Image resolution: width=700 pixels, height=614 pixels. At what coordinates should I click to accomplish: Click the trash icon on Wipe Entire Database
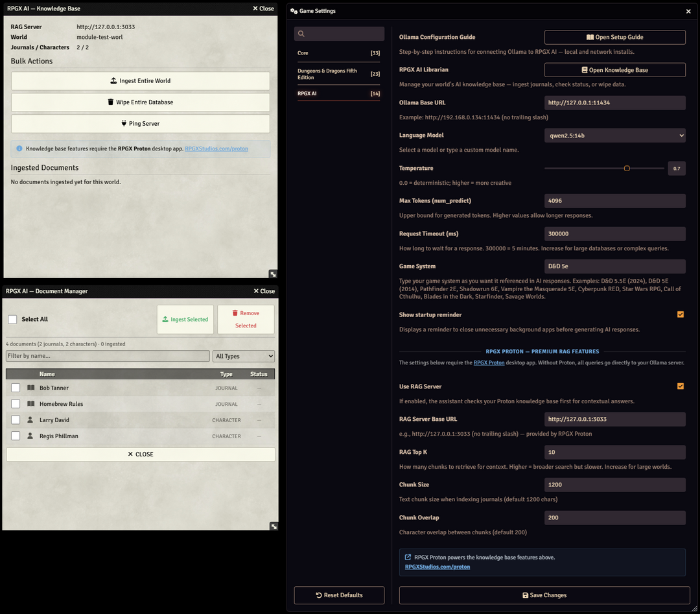pyautogui.click(x=111, y=102)
